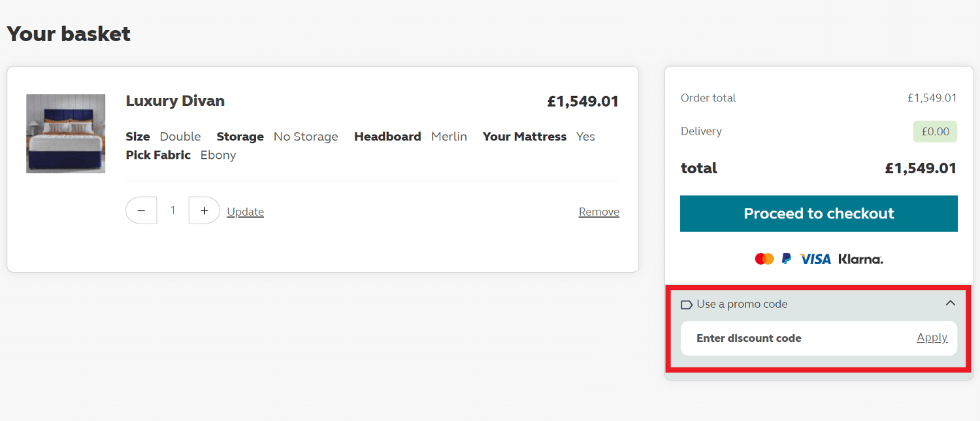Screen dimensions: 980x421
Task: Open the Luxury Divan product thumbnail
Action: tap(65, 133)
